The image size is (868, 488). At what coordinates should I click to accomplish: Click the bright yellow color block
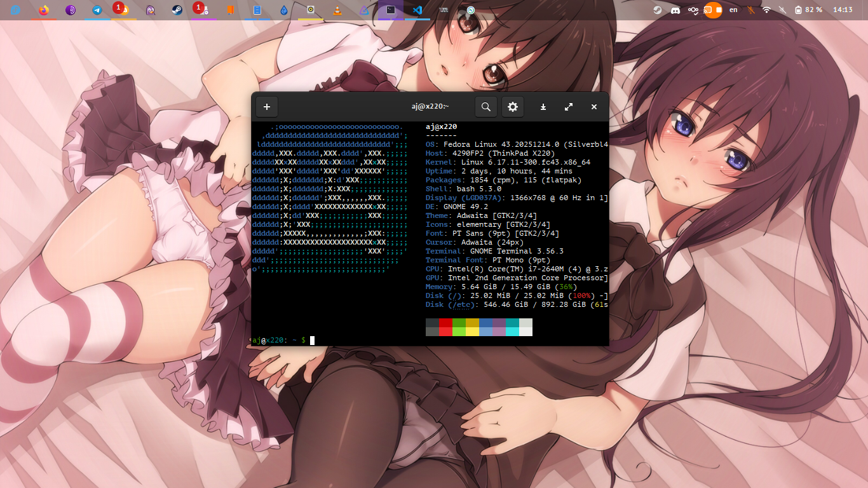click(x=472, y=331)
